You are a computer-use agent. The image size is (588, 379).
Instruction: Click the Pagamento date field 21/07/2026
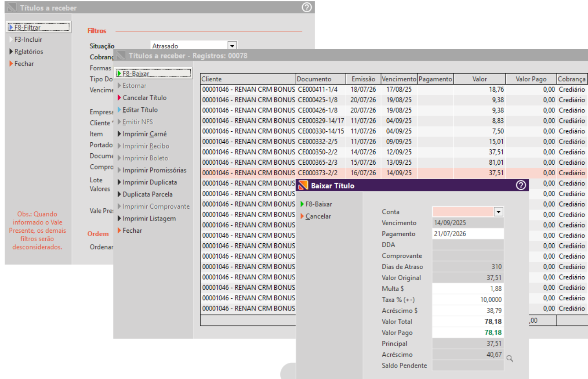coord(468,234)
